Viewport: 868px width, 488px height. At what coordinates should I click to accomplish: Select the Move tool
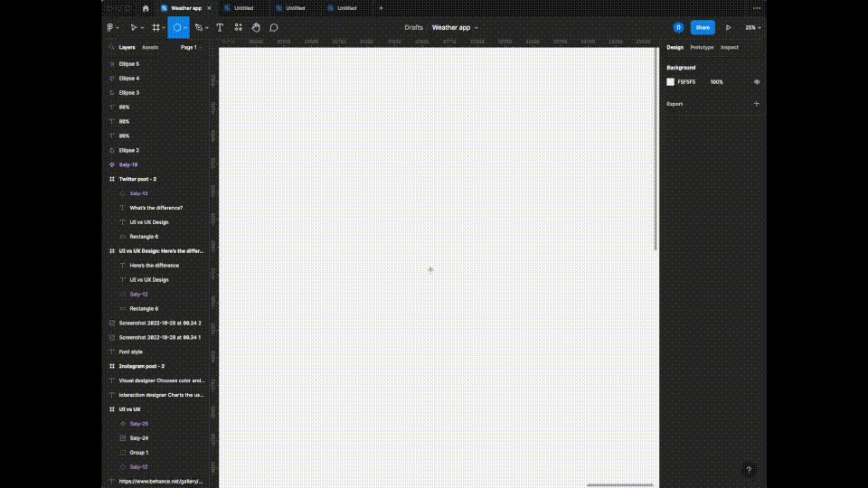(134, 28)
